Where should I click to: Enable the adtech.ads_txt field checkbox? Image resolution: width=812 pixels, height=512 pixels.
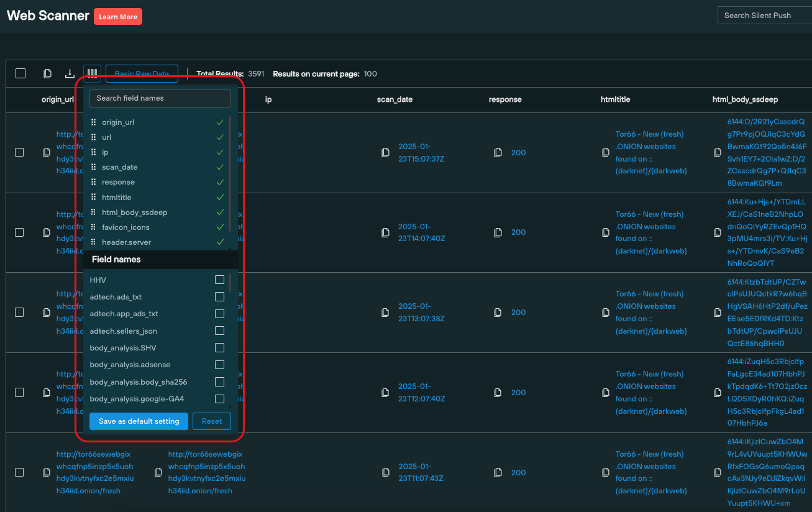coord(219,297)
